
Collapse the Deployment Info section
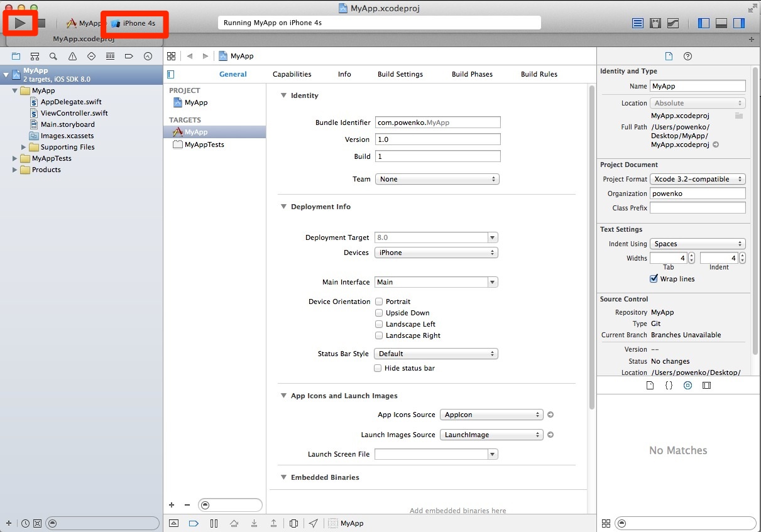(x=283, y=207)
